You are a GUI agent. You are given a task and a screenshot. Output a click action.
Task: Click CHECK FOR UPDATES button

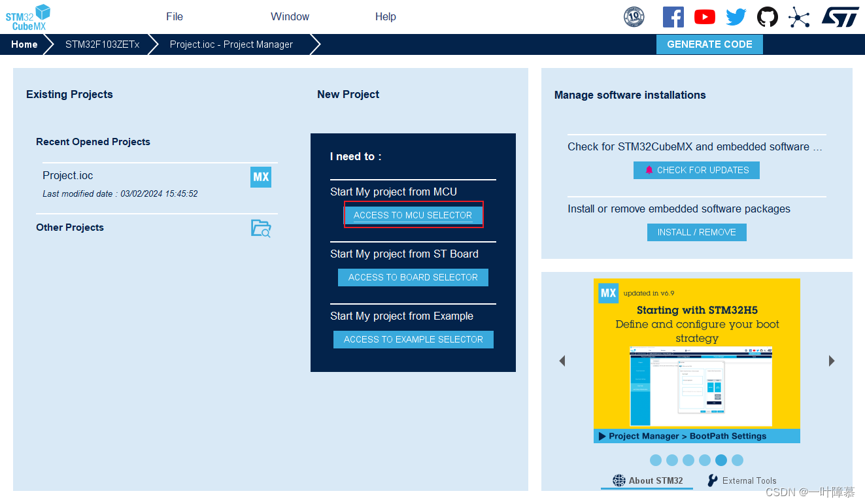pyautogui.click(x=696, y=170)
